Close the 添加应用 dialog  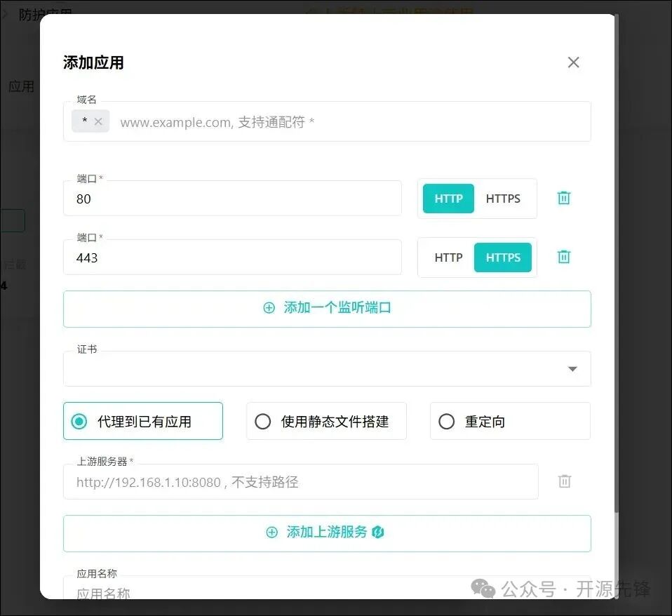tap(573, 62)
